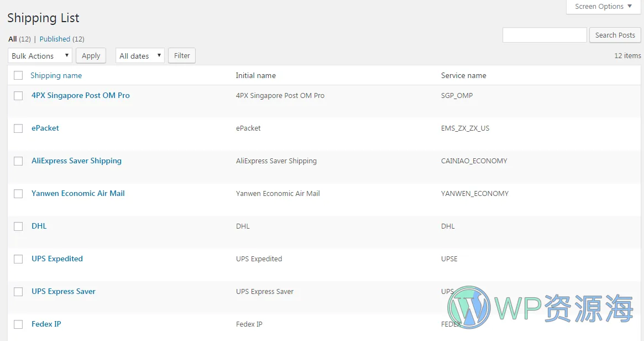Sort by Shipping name column header
Screen dimensions: 644x341
coord(56,76)
